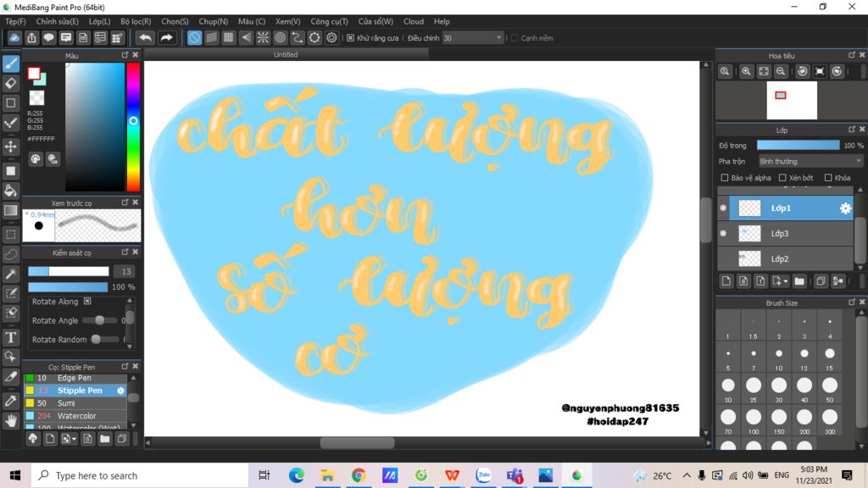Select the Watercolor brush from the list
The height and width of the screenshot is (488, 868).
pos(76,416)
